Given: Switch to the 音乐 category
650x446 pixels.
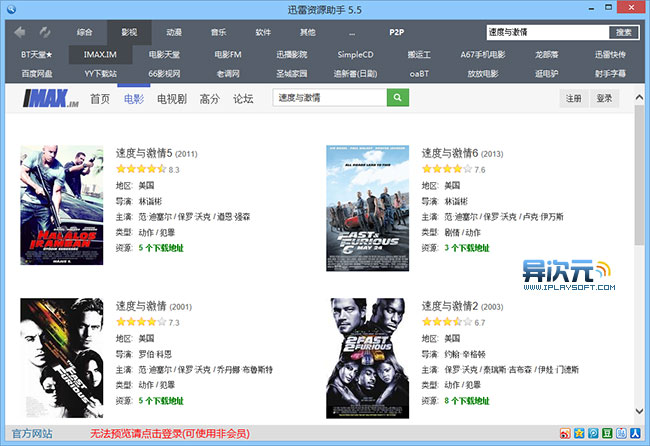Looking at the screenshot, I should coord(218,32).
